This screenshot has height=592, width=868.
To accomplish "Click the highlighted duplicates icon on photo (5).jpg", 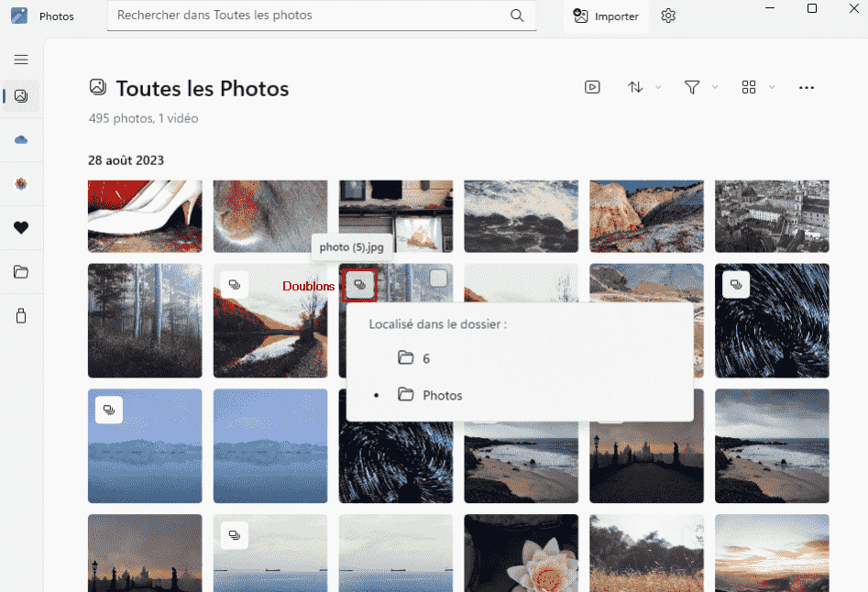I will tap(359, 285).
